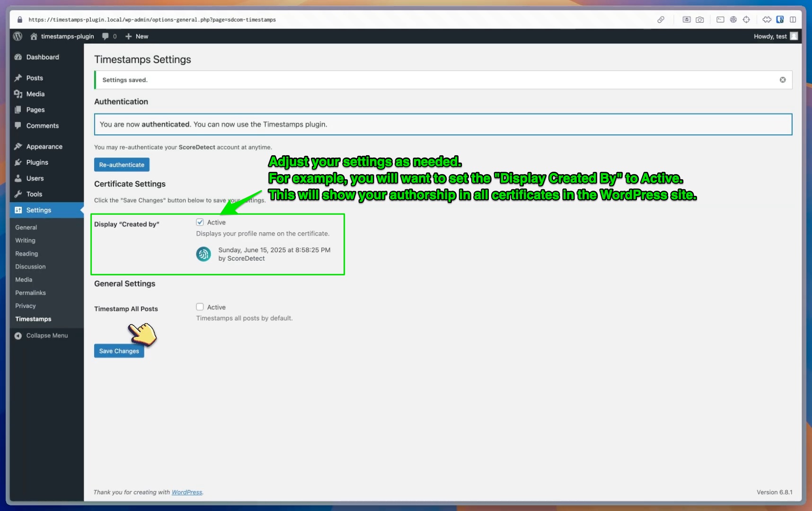Toggle Display Created by Active checkbox
The image size is (812, 511).
[200, 222]
